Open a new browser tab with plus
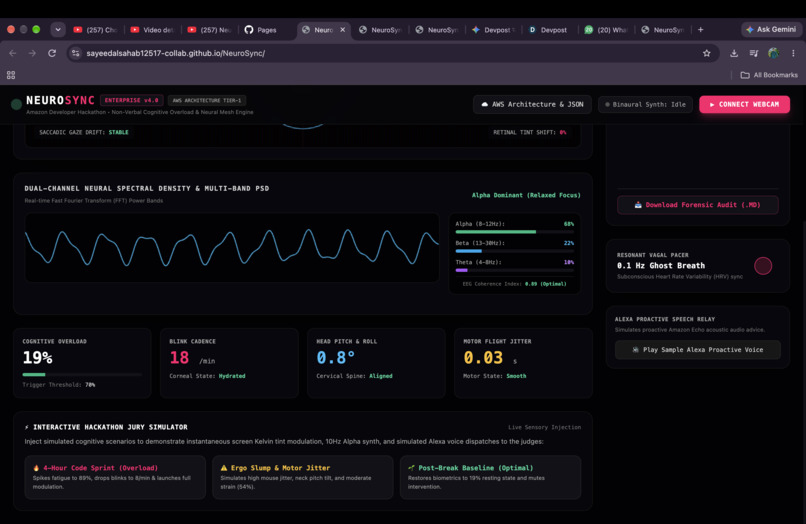The width and height of the screenshot is (806, 524). (701, 30)
